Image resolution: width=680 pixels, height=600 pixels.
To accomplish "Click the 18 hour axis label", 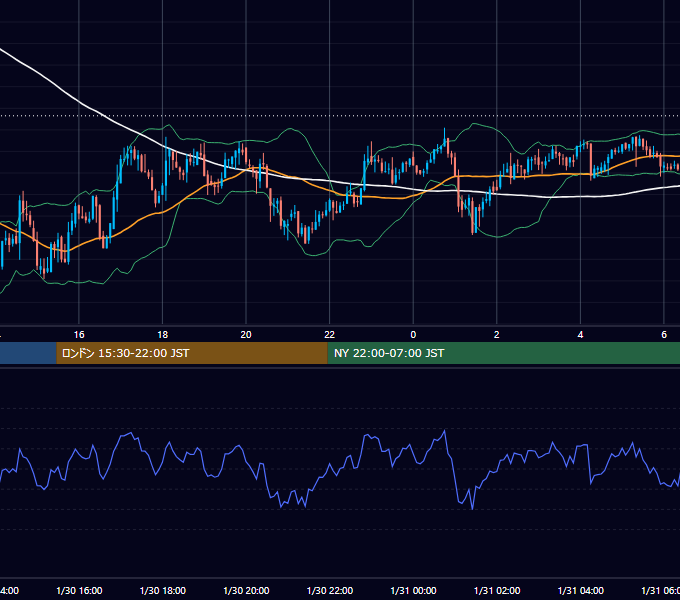I will (x=163, y=335).
